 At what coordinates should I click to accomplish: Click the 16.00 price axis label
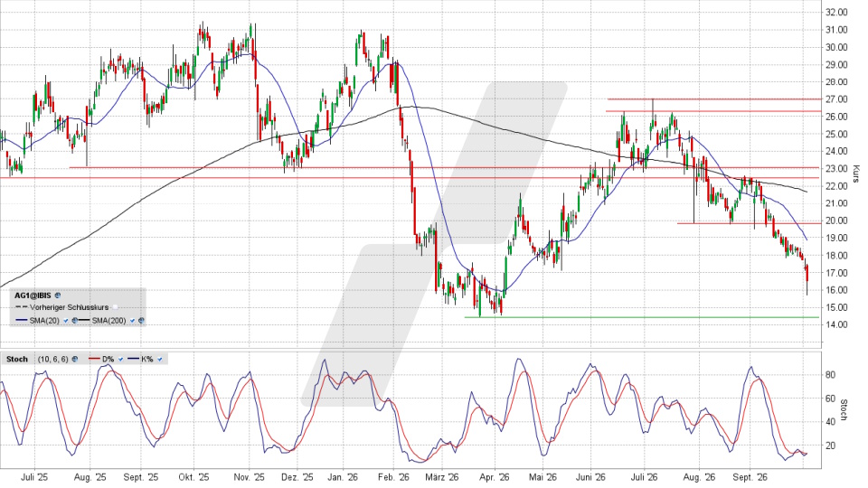tap(835, 290)
